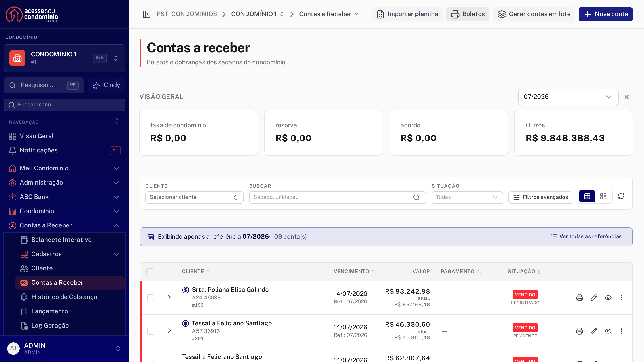Toggle the select-all header checkbox
The height and width of the screenshot is (362, 644).
(150, 271)
